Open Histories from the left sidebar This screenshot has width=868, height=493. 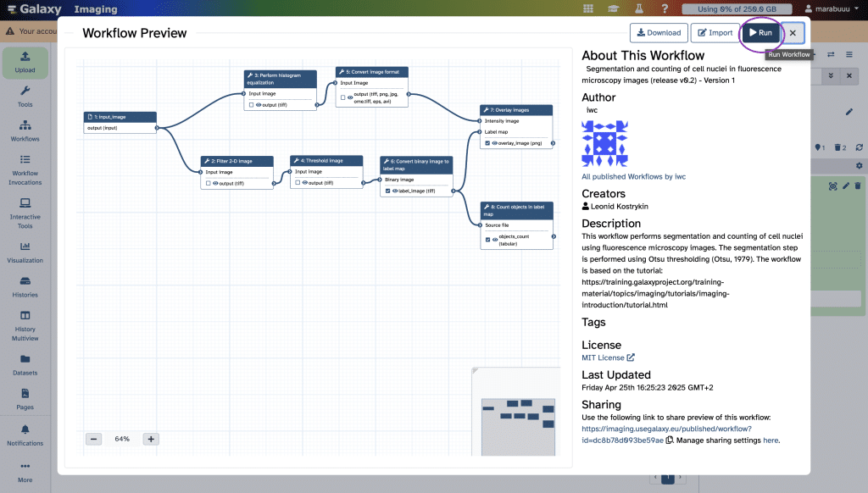coord(25,287)
